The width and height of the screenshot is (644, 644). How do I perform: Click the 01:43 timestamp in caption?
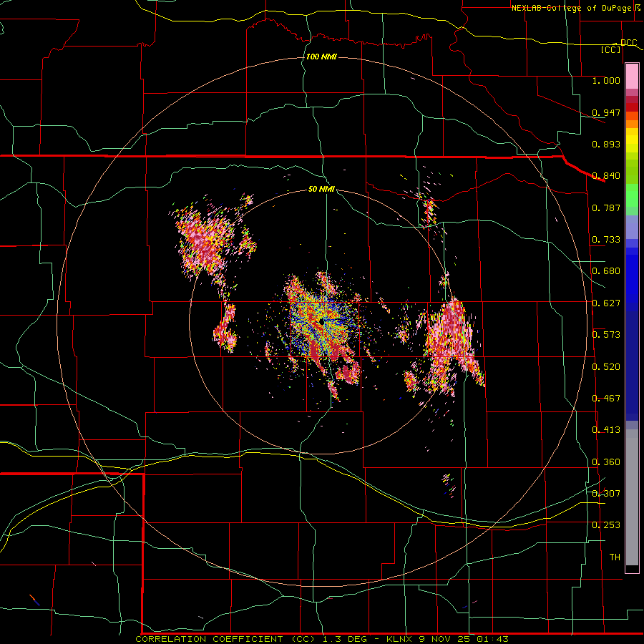pyautogui.click(x=492, y=639)
